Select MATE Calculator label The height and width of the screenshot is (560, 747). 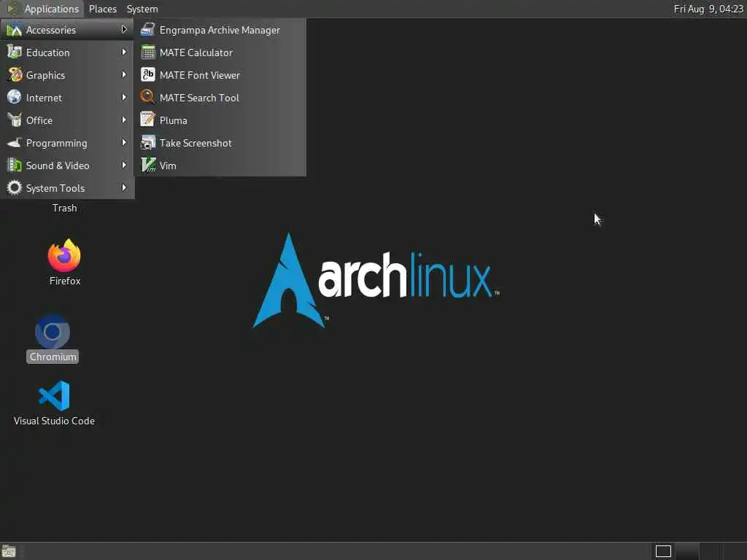click(196, 52)
